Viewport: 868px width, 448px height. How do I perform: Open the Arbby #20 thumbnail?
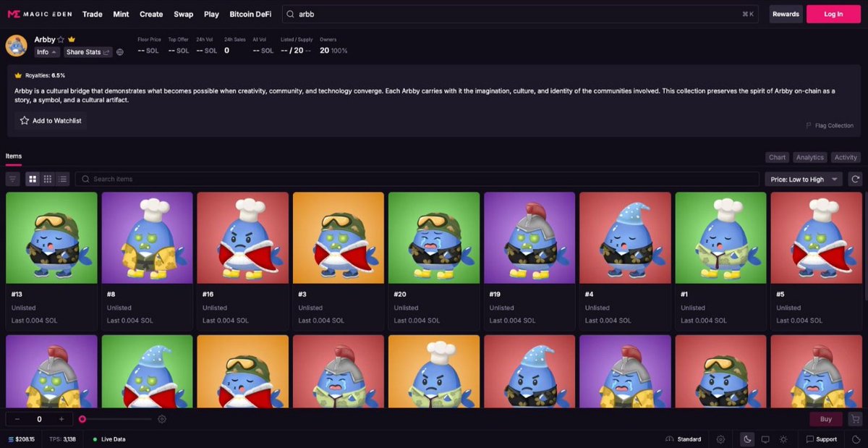pyautogui.click(x=434, y=237)
